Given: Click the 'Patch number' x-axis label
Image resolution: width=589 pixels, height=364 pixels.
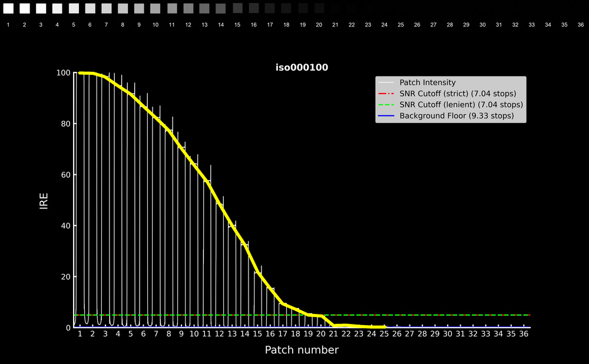Looking at the screenshot, I should tap(302, 350).
